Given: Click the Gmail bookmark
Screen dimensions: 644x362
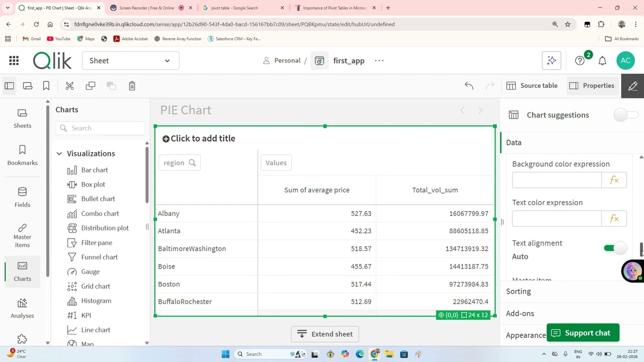Looking at the screenshot, I should click(x=31, y=39).
